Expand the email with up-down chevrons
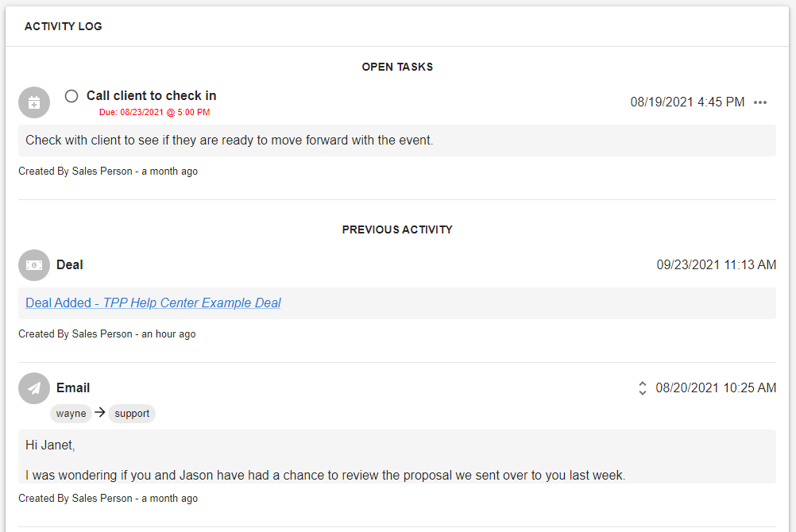Image resolution: width=796 pixels, height=532 pixels. [642, 388]
